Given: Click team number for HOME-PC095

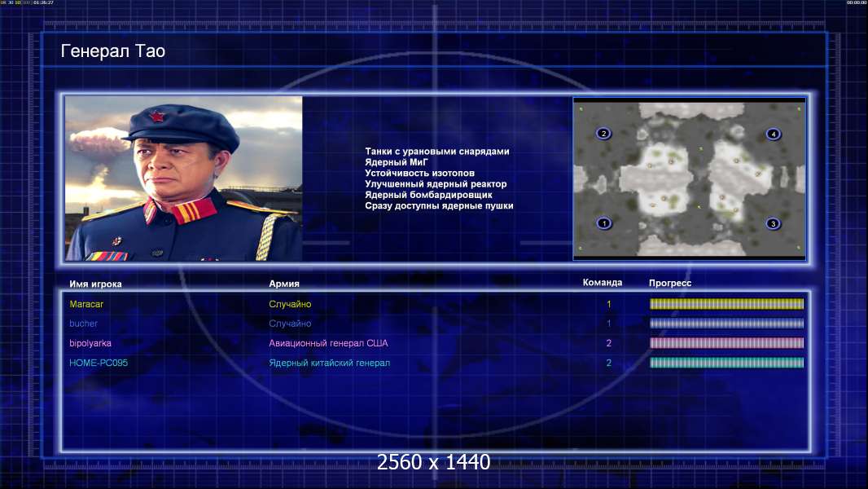Looking at the screenshot, I should click(609, 363).
